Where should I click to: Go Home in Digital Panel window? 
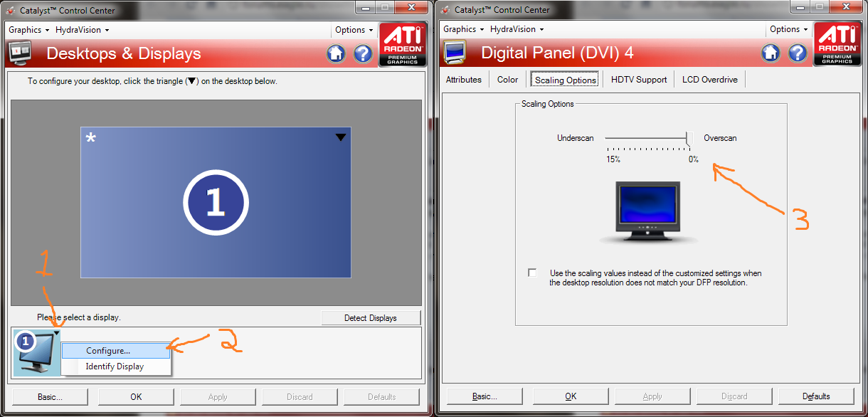(x=771, y=53)
